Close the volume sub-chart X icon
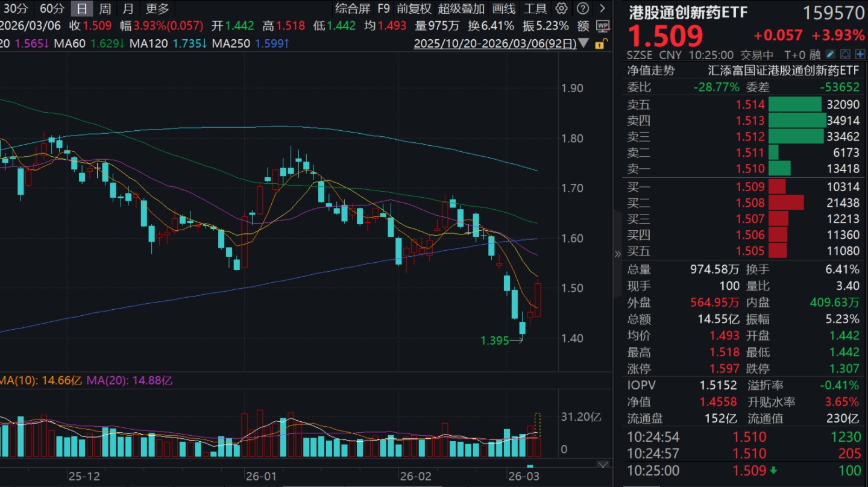868x487 pixels. [x=602, y=465]
